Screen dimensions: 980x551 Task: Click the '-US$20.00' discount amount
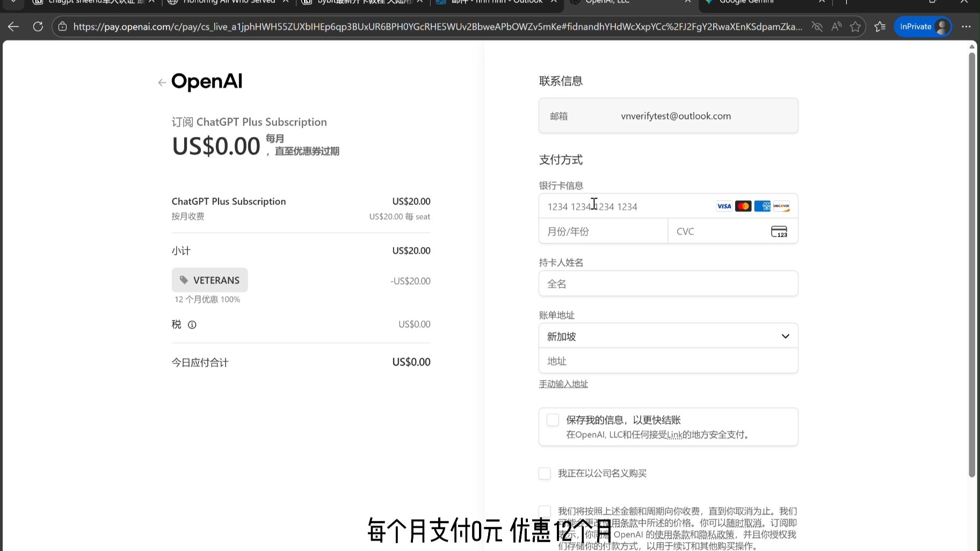[410, 281]
